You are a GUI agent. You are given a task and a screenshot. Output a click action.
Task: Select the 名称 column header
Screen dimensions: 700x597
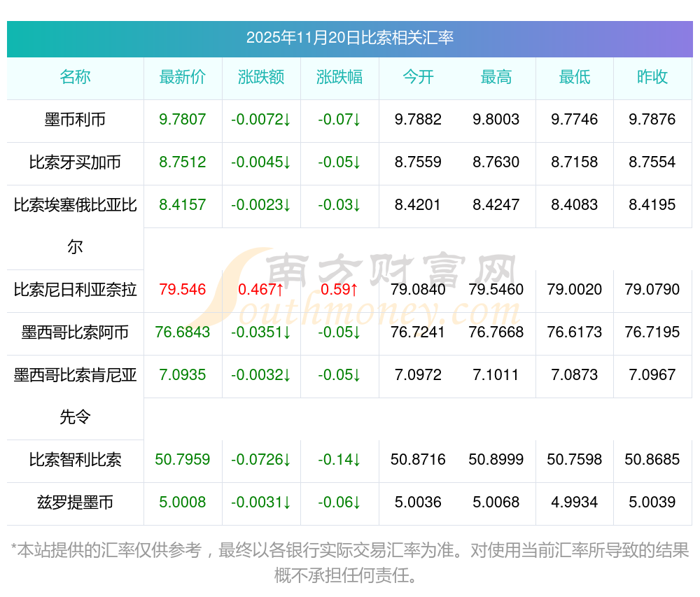point(75,77)
